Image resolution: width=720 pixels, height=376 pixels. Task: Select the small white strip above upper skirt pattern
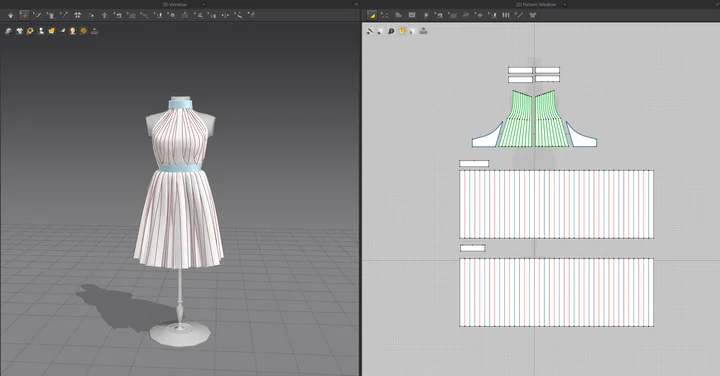point(474,163)
